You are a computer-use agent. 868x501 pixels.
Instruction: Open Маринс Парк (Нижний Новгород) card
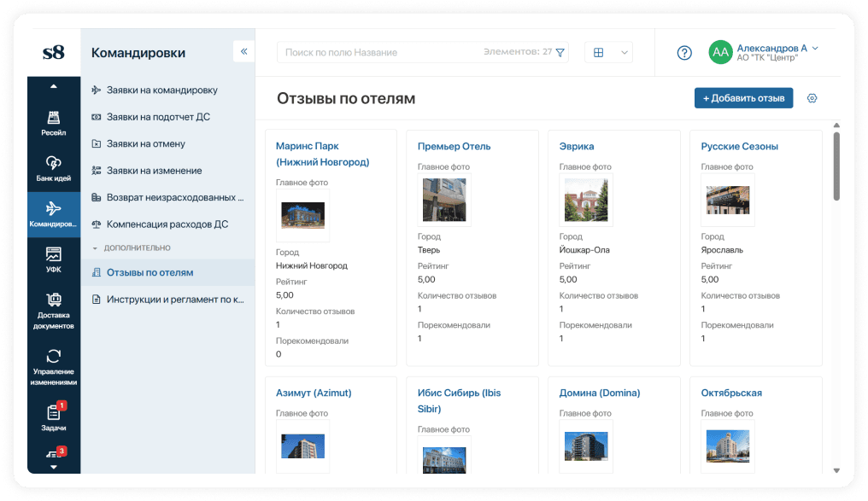click(x=322, y=154)
